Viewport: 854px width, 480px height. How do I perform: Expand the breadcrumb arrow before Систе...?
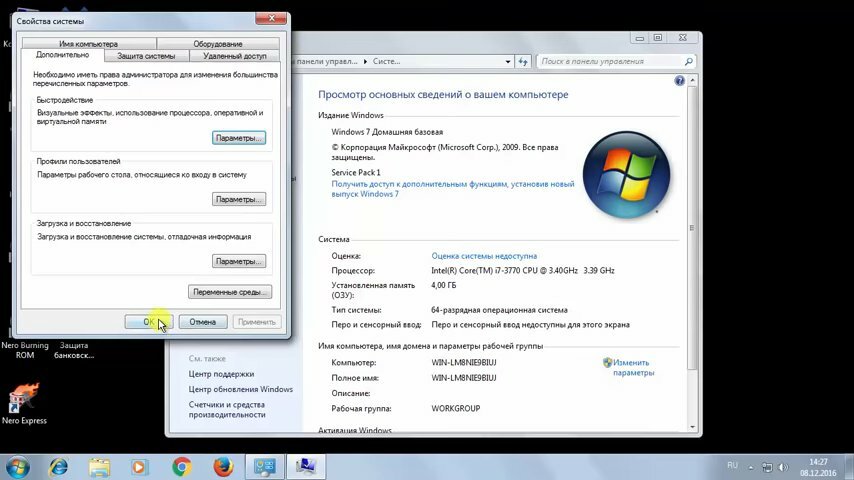click(x=365, y=62)
